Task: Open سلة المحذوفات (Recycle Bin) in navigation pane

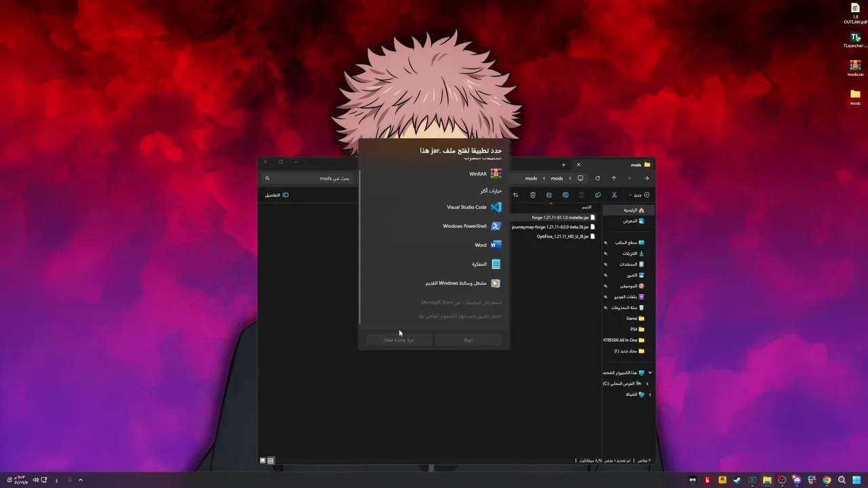Action: pos(629,308)
